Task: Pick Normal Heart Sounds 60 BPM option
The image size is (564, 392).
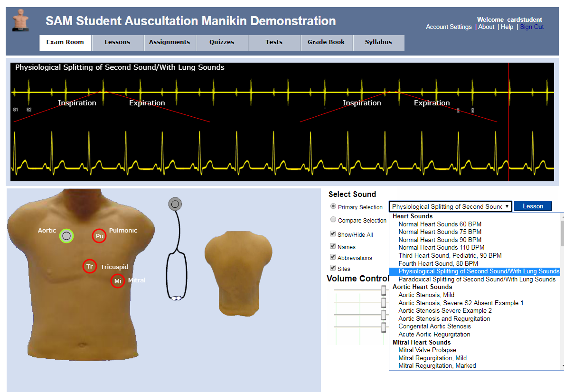Action: coord(440,224)
